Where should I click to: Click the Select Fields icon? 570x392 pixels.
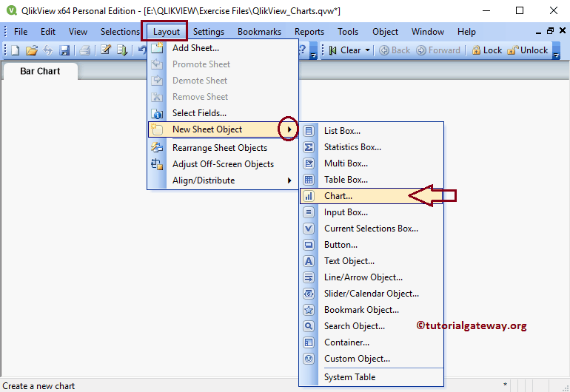157,113
